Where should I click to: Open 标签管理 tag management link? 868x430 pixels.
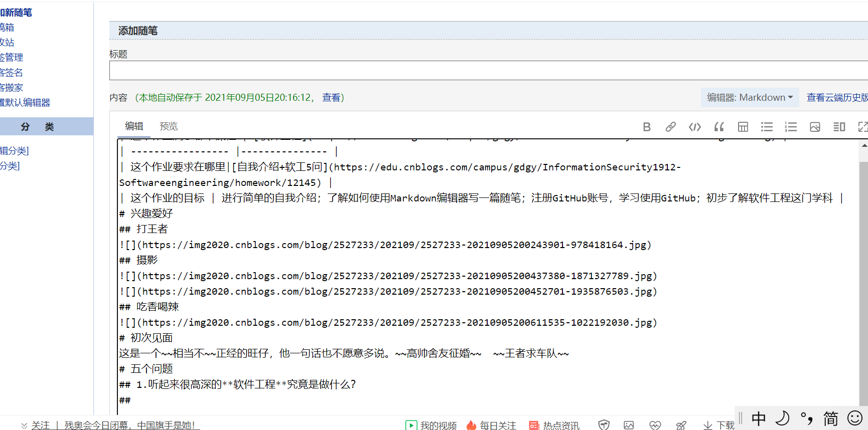click(12, 58)
